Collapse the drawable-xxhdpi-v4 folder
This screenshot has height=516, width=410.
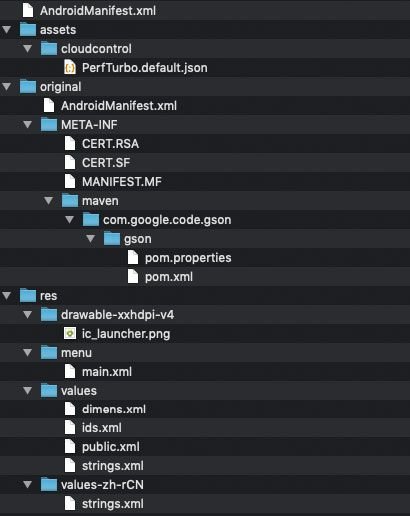pyautogui.click(x=28, y=315)
